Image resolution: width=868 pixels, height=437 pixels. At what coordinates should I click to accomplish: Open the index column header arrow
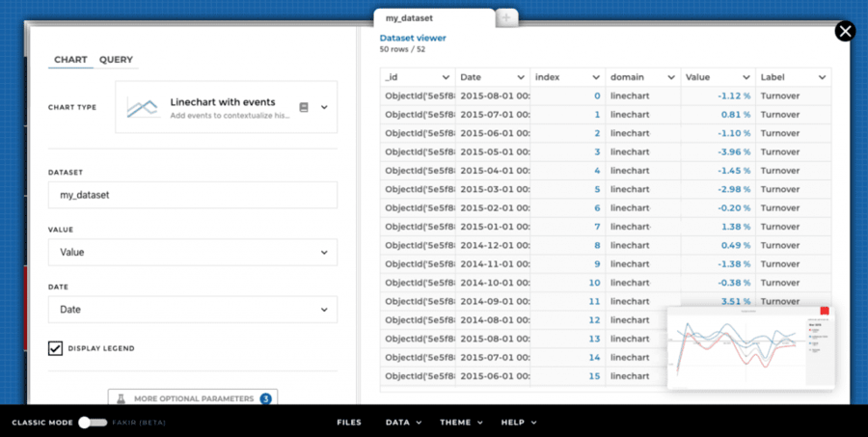click(x=596, y=77)
